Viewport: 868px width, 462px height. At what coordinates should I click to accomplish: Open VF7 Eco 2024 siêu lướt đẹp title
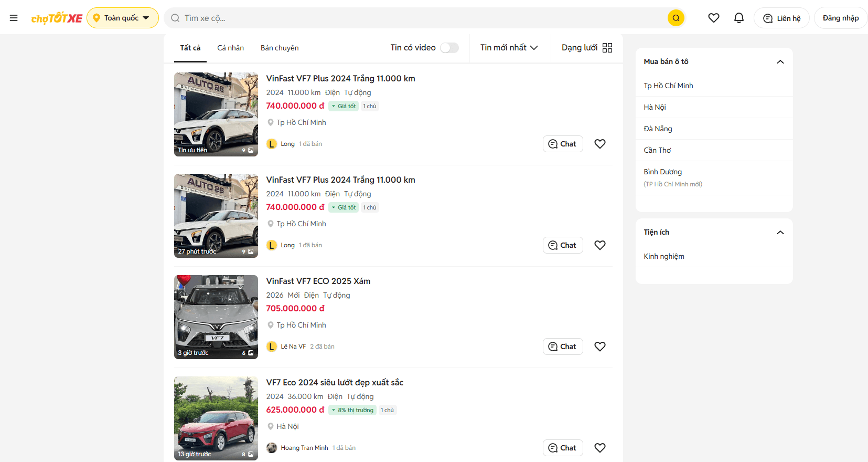pos(335,382)
